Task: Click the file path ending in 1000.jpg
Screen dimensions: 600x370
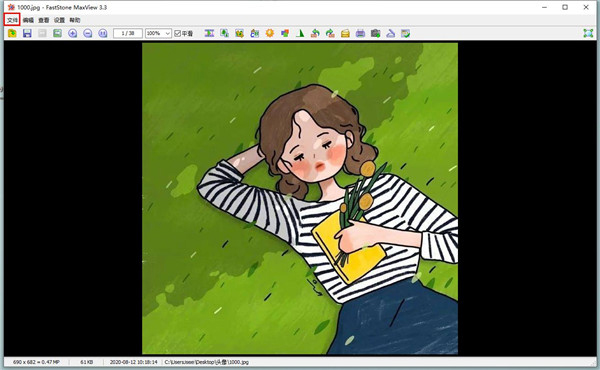Action: pyautogui.click(x=207, y=362)
